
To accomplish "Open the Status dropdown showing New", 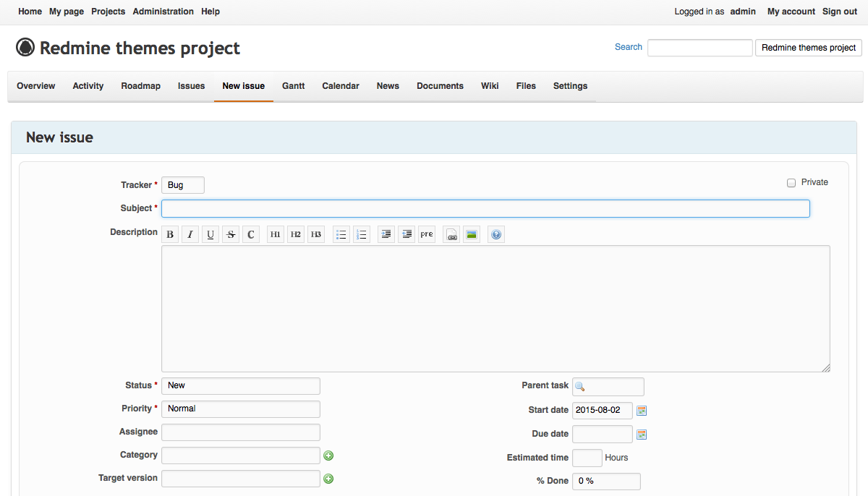I will 241,385.
